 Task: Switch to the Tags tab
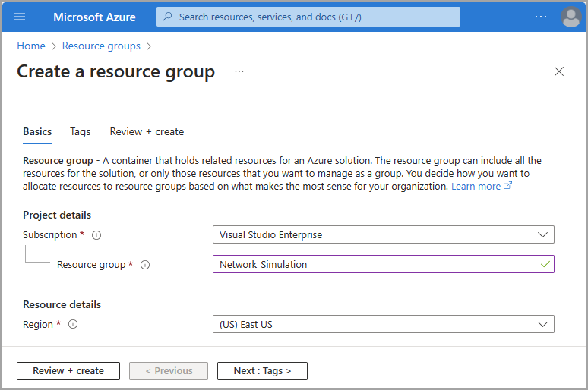tap(80, 131)
